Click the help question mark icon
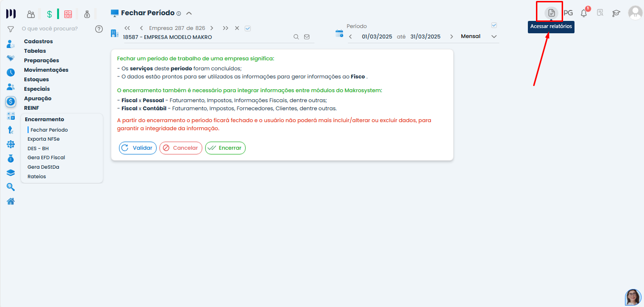644x307 pixels. 99,29
